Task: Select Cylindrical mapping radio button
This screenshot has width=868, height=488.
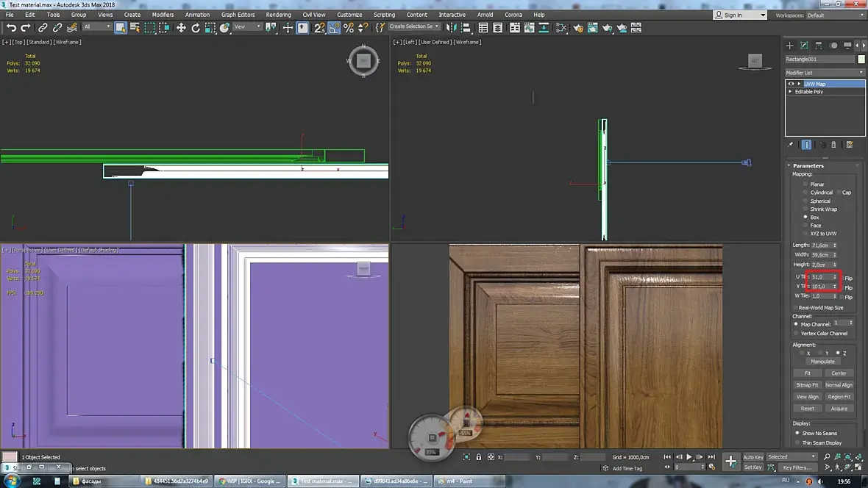Action: pyautogui.click(x=806, y=193)
